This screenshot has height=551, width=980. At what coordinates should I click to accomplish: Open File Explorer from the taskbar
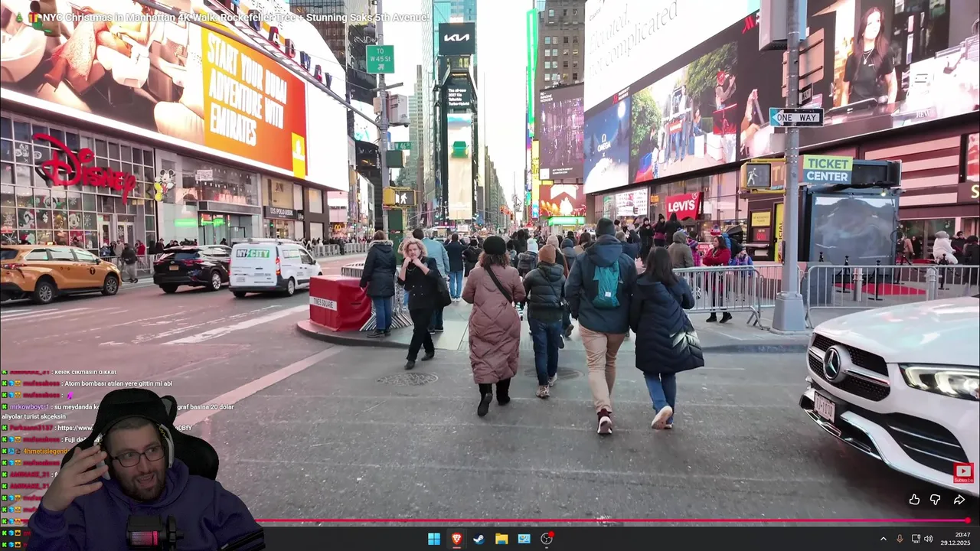click(501, 539)
